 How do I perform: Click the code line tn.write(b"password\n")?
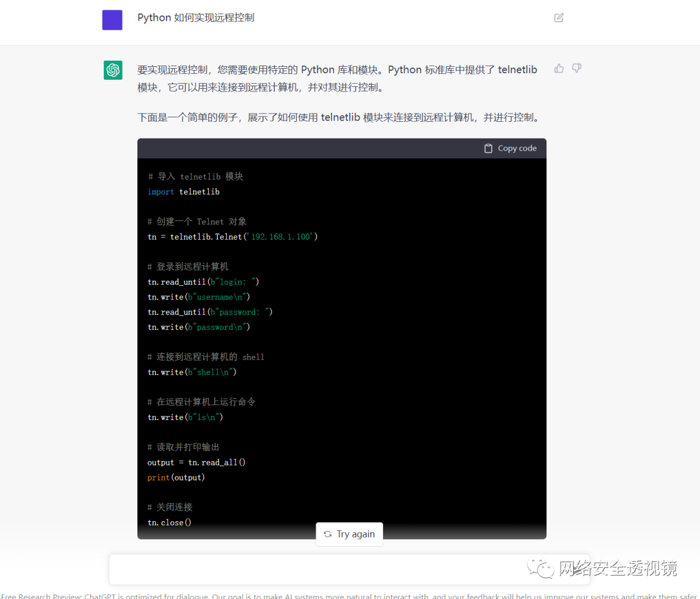[199, 327]
